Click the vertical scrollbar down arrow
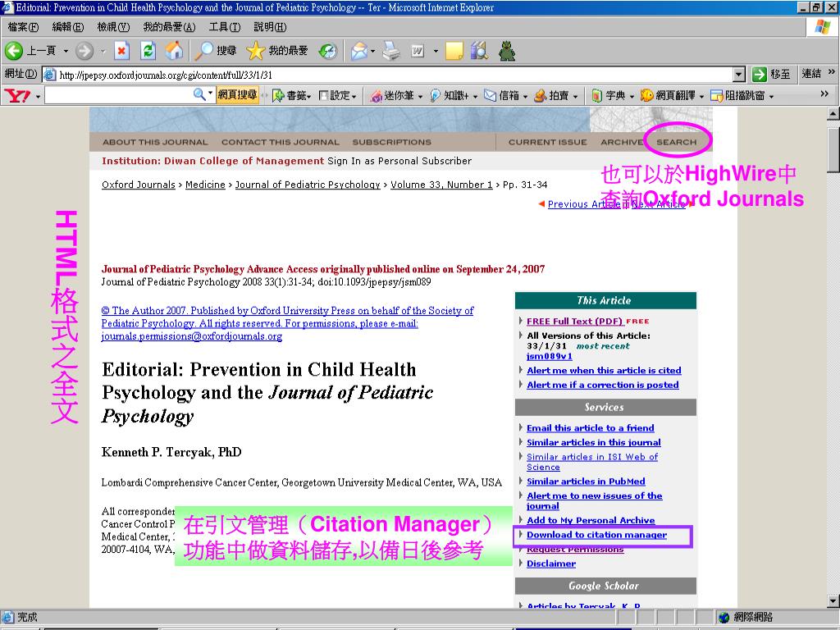This screenshot has height=630, width=840. click(x=833, y=601)
